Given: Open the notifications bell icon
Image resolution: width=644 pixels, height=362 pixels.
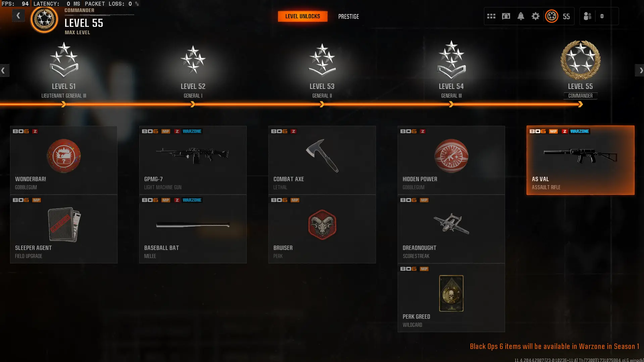Looking at the screenshot, I should coord(521,16).
